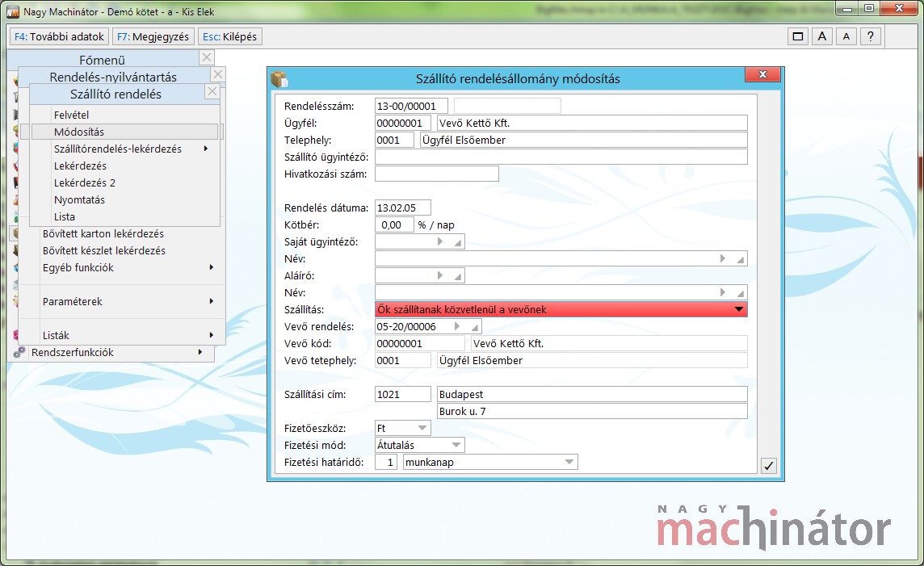Increase font size with large A button

[x=822, y=36]
